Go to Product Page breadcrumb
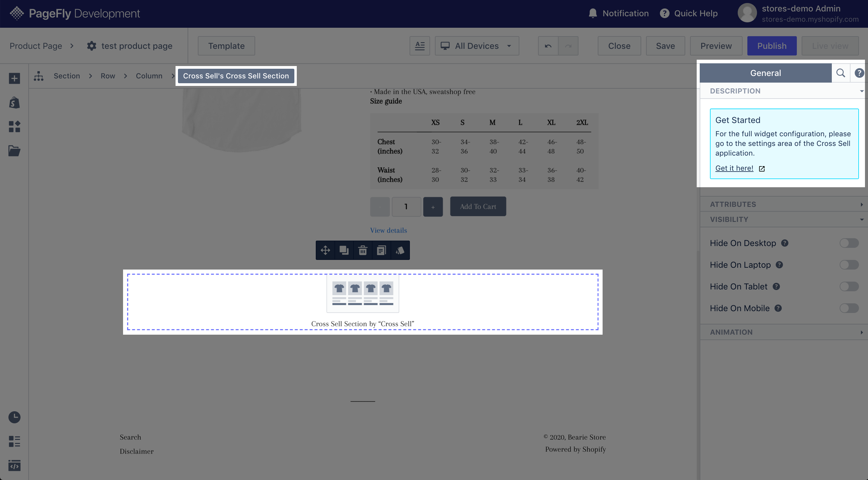This screenshot has height=480, width=868. pyautogui.click(x=36, y=46)
